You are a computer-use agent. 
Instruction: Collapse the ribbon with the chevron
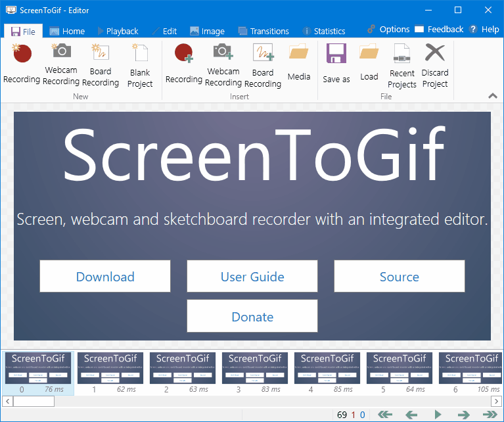492,96
